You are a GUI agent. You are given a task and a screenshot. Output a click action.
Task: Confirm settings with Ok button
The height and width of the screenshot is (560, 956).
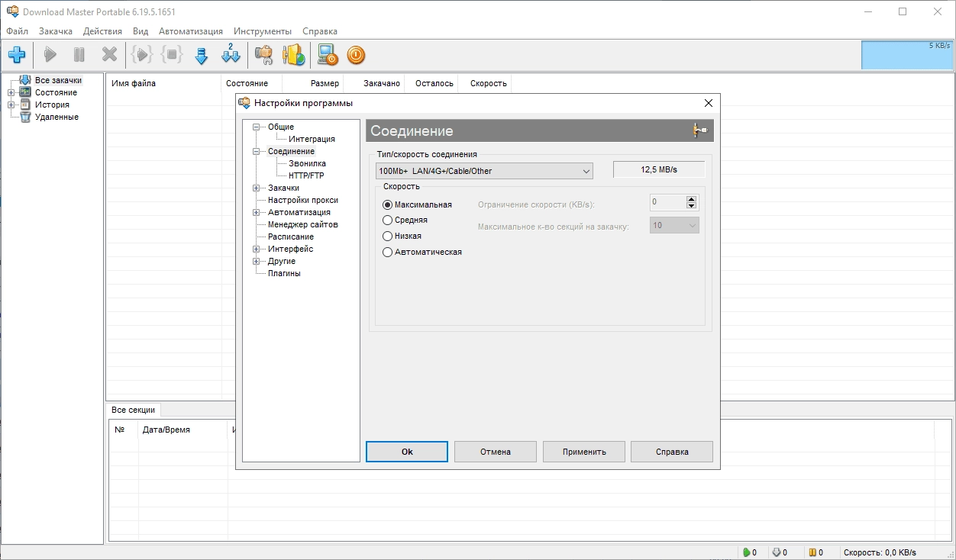(x=407, y=452)
